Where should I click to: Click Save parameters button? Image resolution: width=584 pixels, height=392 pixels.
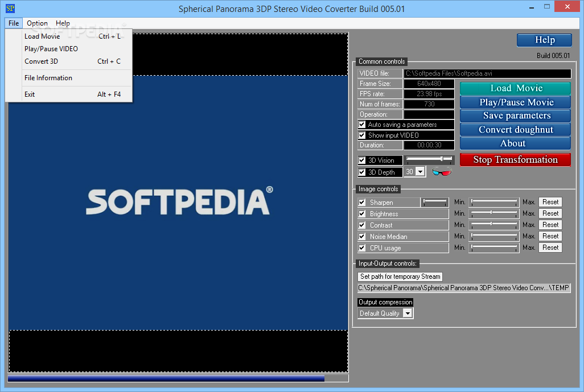516,115
